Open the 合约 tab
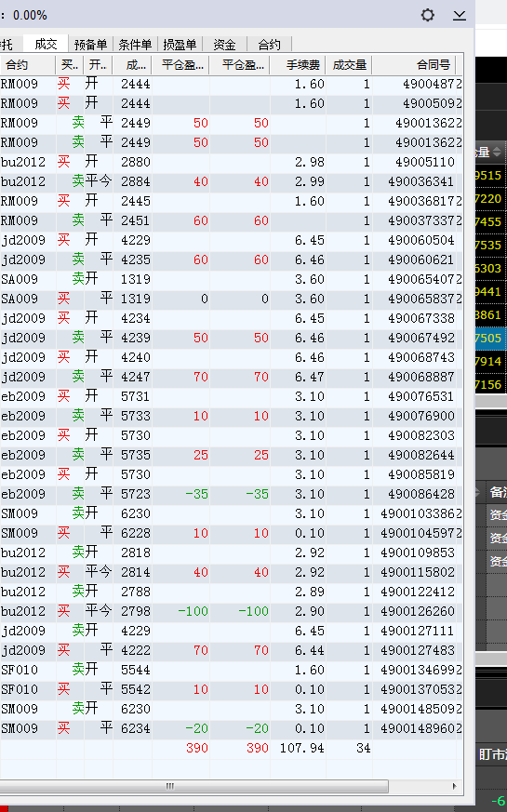This screenshot has height=812, width=507. [269, 45]
